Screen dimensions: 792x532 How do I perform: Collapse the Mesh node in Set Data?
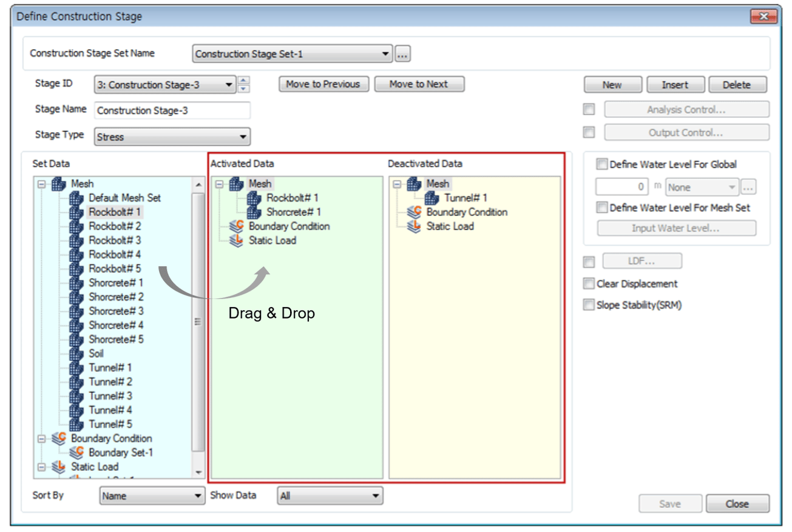coord(41,184)
